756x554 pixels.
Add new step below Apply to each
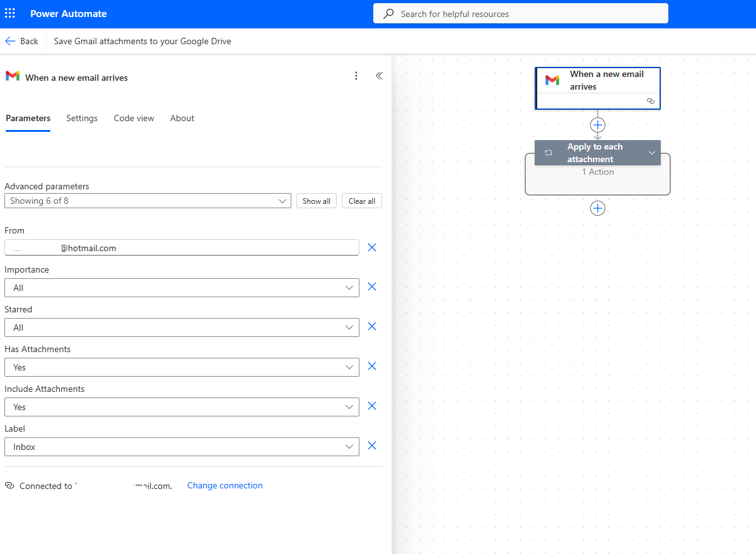pyautogui.click(x=598, y=208)
